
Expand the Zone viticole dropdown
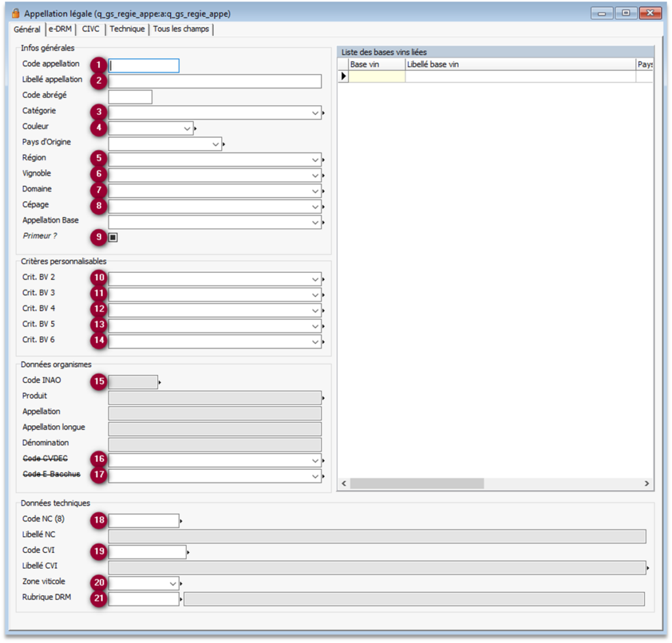tap(173, 583)
